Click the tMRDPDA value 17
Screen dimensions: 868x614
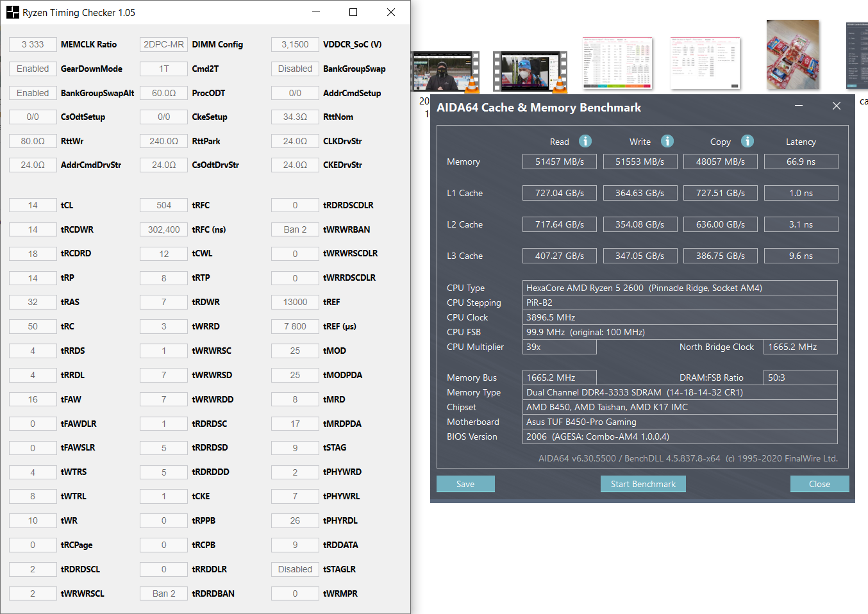click(x=295, y=424)
